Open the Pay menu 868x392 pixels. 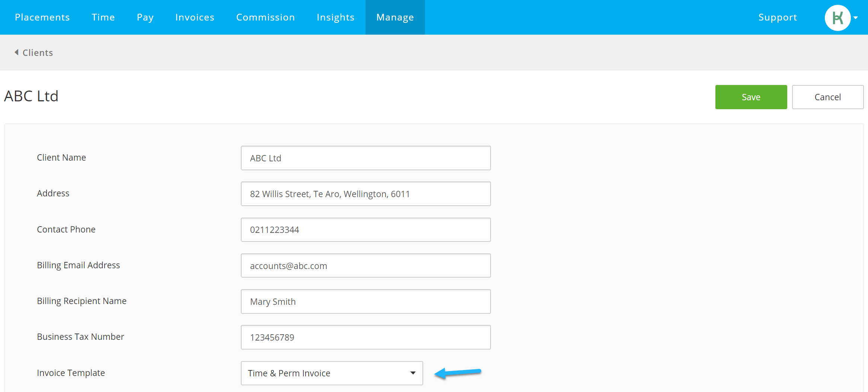145,18
